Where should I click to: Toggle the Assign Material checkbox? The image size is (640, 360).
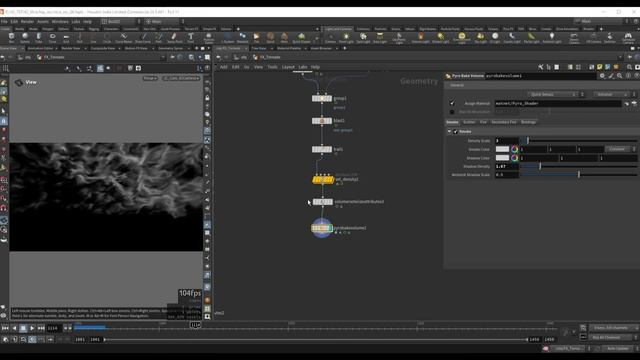pos(452,103)
